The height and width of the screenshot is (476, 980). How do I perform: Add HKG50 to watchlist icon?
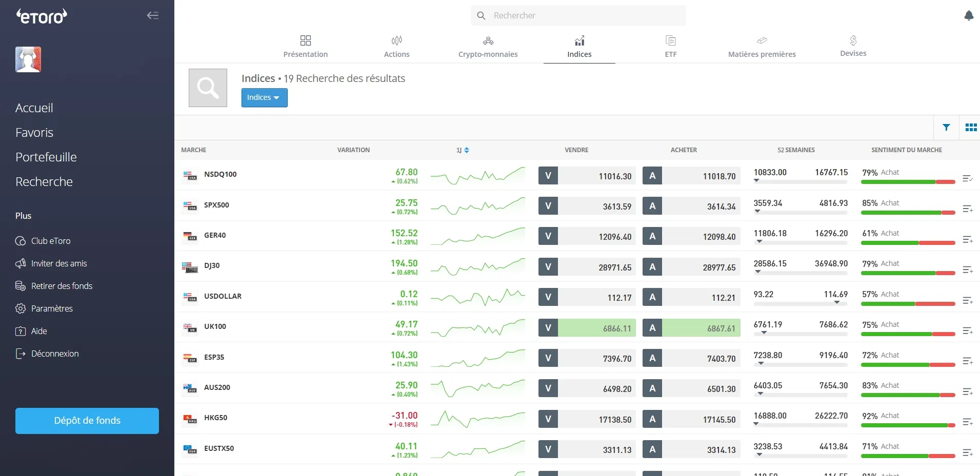pyautogui.click(x=968, y=422)
